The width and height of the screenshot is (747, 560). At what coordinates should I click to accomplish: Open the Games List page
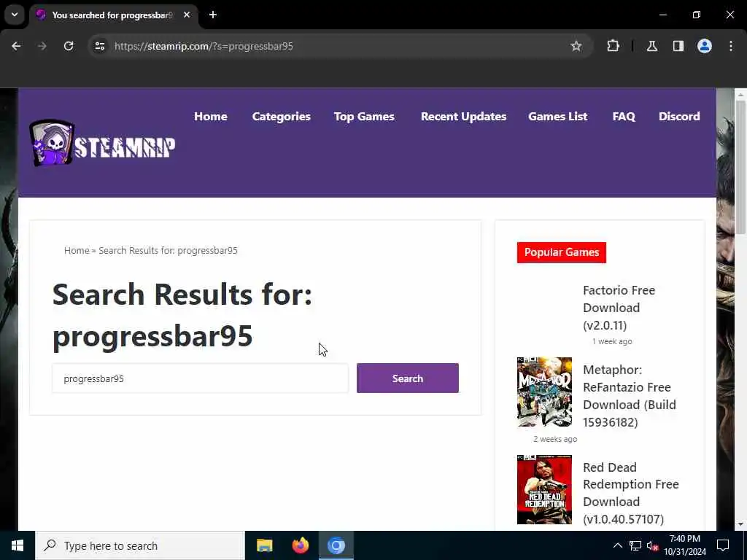coord(558,117)
